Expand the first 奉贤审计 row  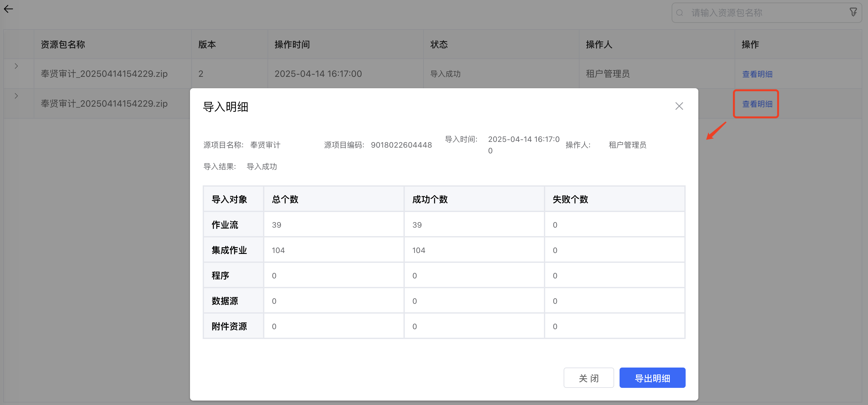click(16, 66)
